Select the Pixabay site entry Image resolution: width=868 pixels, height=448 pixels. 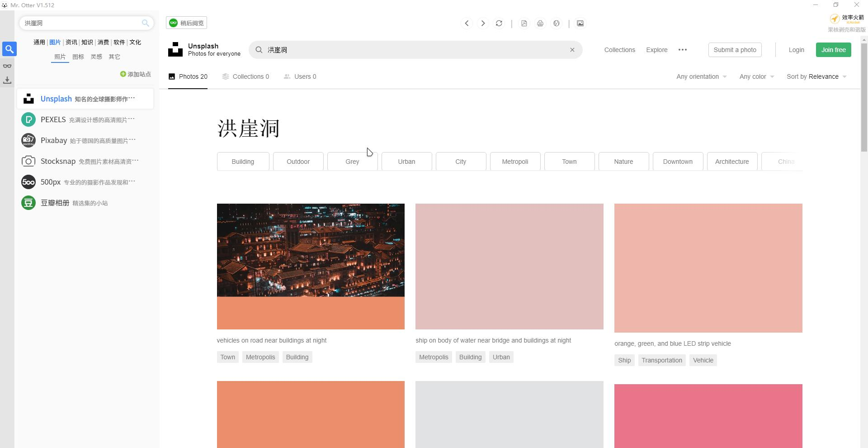[x=85, y=140]
